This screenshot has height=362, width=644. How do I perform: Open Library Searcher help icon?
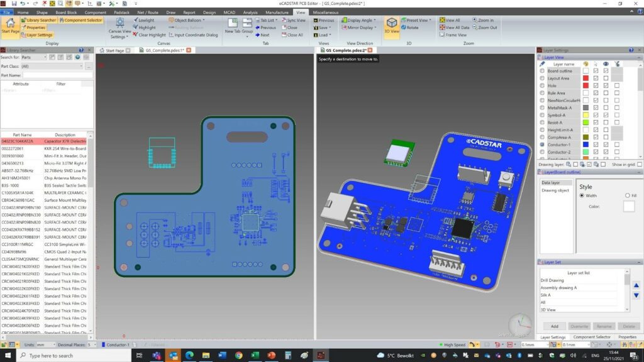[81, 50]
